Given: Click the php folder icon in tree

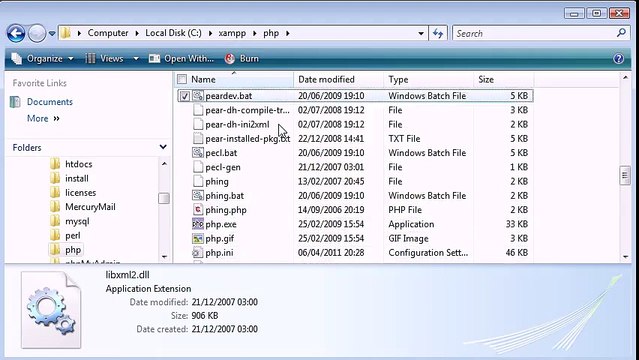Looking at the screenshot, I should point(55,250).
